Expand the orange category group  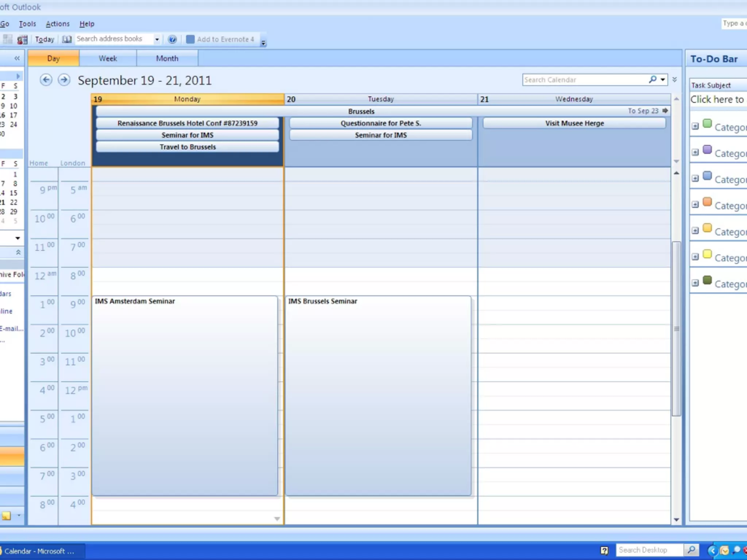[x=695, y=205]
